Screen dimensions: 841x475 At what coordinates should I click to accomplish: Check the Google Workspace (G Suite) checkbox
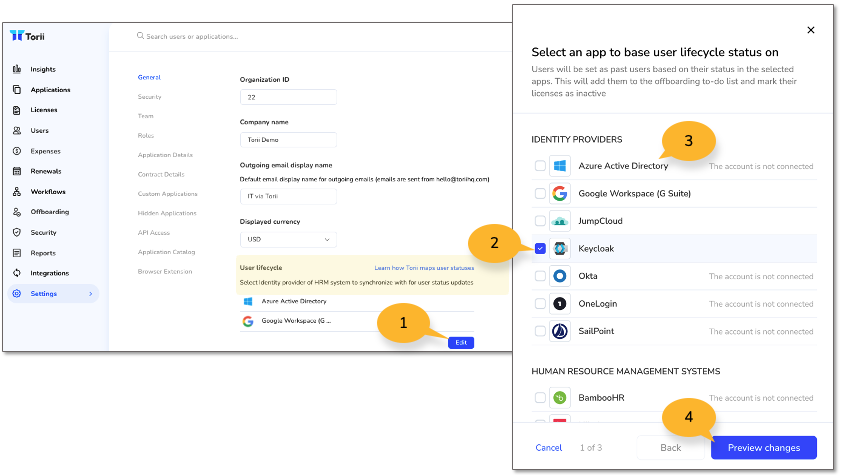click(x=540, y=193)
